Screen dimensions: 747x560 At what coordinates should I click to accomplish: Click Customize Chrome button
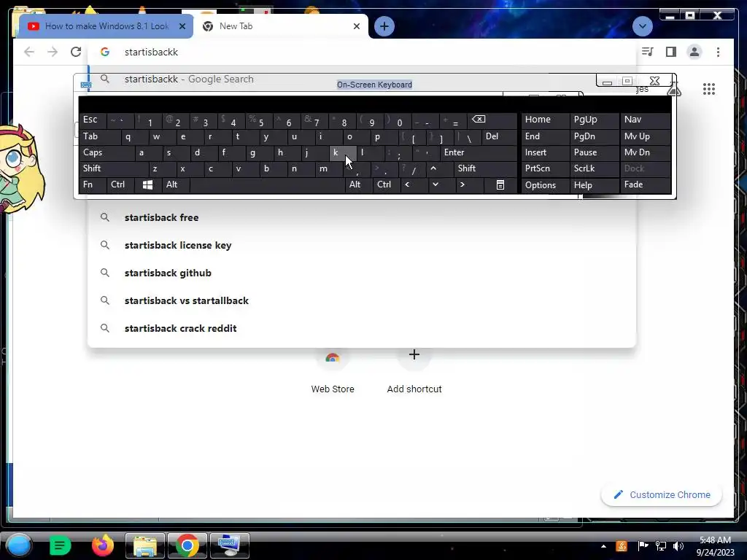662,495
